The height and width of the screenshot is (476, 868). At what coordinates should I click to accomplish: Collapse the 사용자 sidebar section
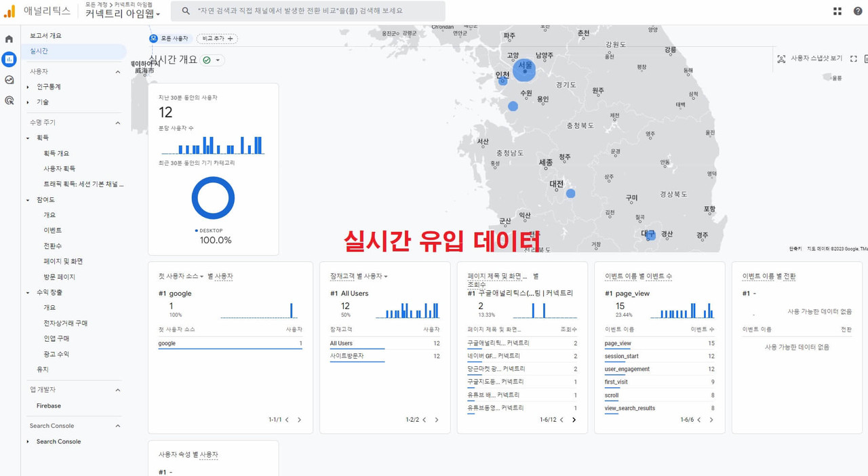coord(117,72)
